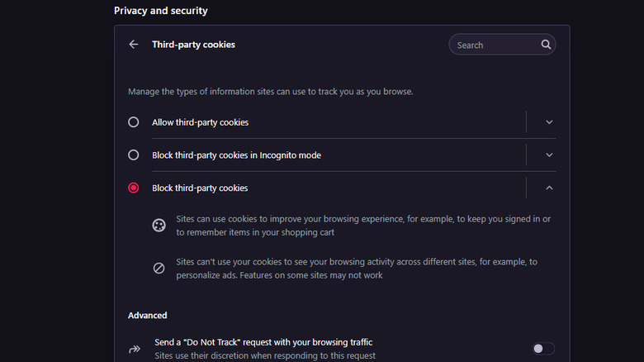Click the blocked circle icon beside ads text
The image size is (644, 362).
(x=159, y=268)
